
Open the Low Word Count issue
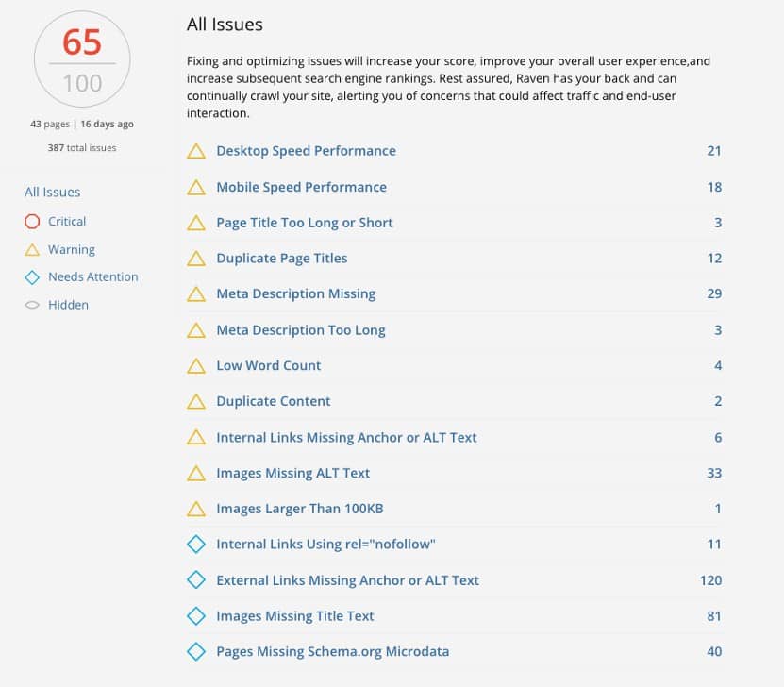click(x=269, y=365)
